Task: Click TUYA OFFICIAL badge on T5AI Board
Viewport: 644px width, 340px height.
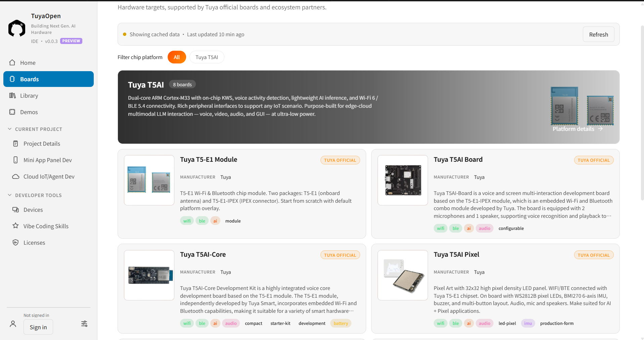Action: click(594, 160)
